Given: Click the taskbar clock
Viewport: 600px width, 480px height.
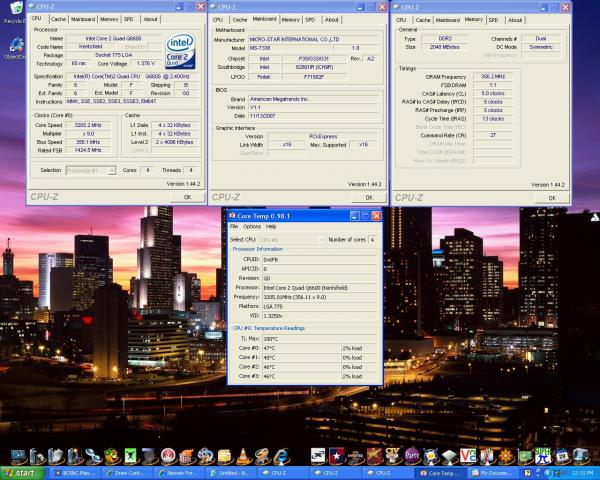Looking at the screenshot, I should point(582,473).
